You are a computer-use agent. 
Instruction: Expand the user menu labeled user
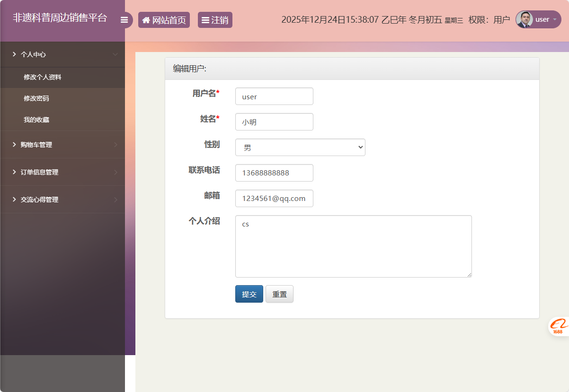pyautogui.click(x=542, y=19)
